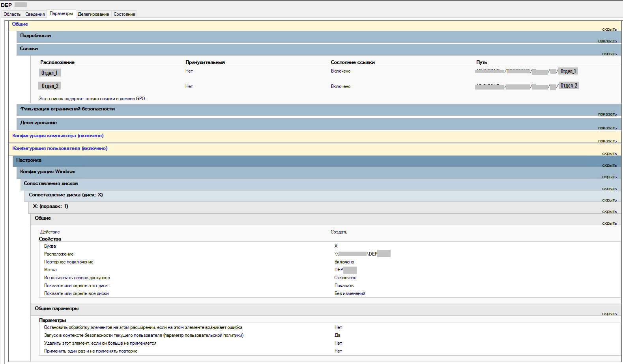The image size is (623, 364).
Task: Show Фильтрация ограничений безопасности section
Action: tap(607, 114)
